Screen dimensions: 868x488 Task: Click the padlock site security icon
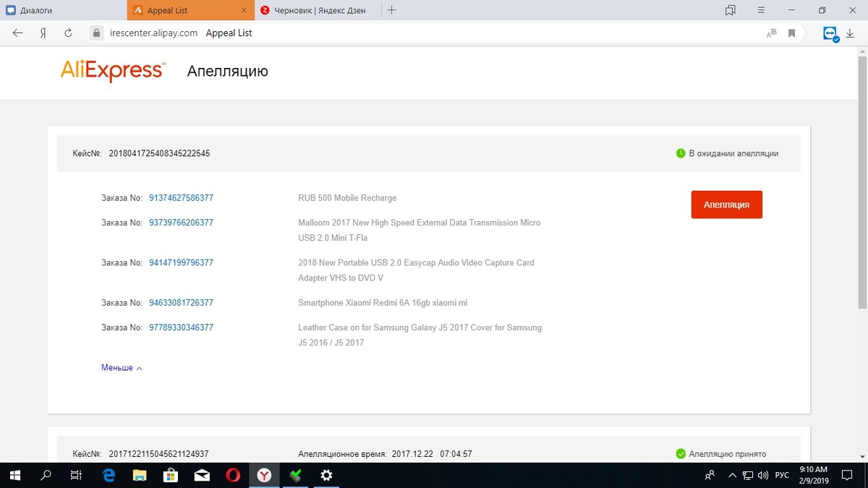pos(95,33)
